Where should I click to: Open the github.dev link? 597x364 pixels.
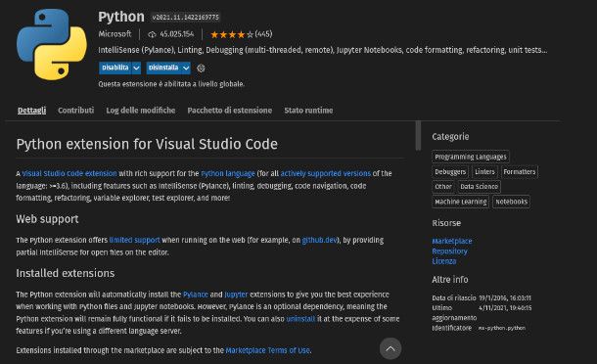(x=320, y=241)
